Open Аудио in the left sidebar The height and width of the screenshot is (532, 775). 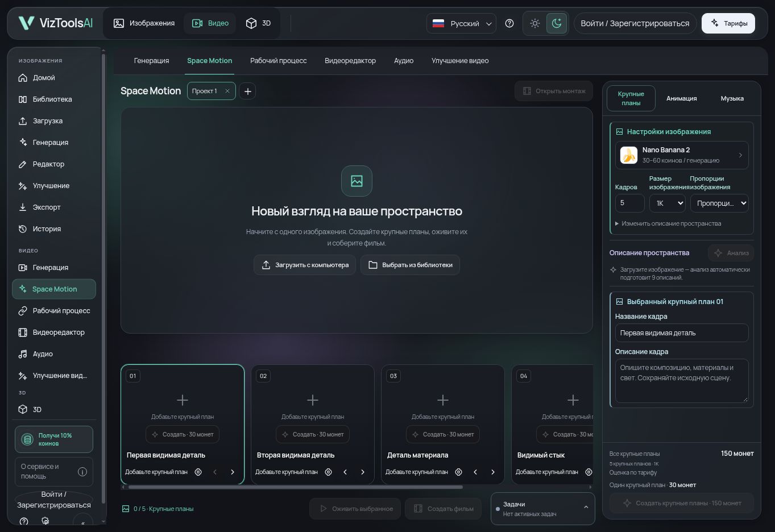54,354
